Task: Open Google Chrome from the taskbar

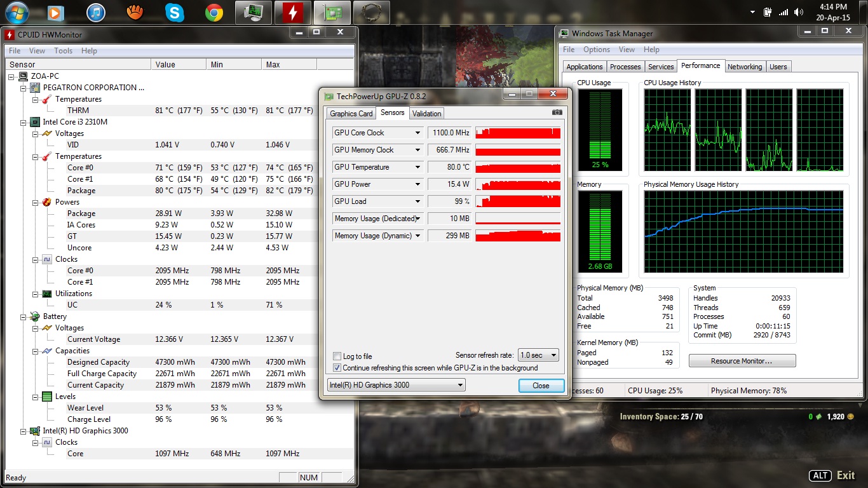Action: pos(214,12)
